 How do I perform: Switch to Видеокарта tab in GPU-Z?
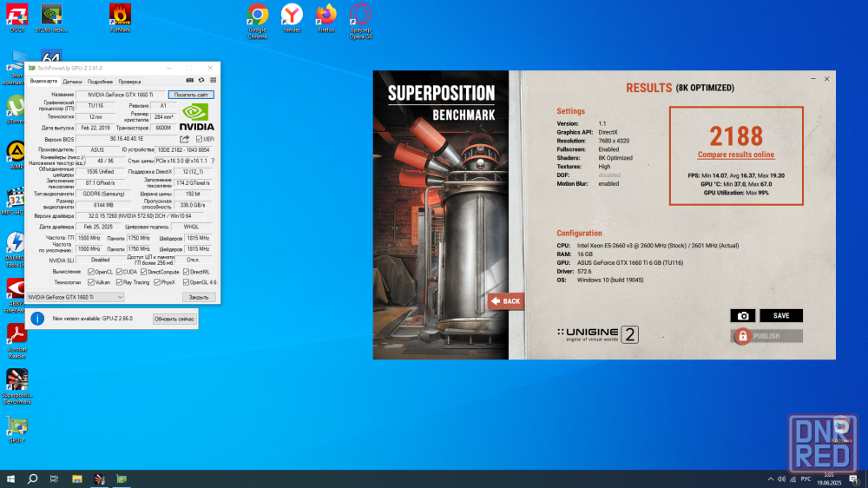[x=43, y=82]
